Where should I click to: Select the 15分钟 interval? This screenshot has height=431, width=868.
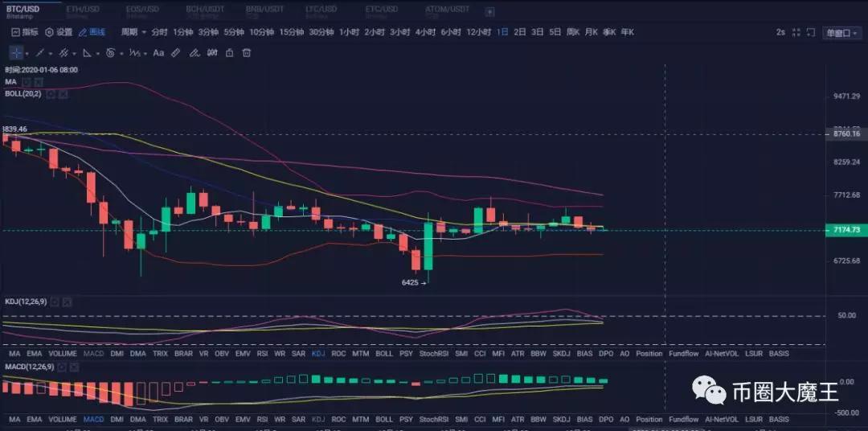(x=291, y=32)
